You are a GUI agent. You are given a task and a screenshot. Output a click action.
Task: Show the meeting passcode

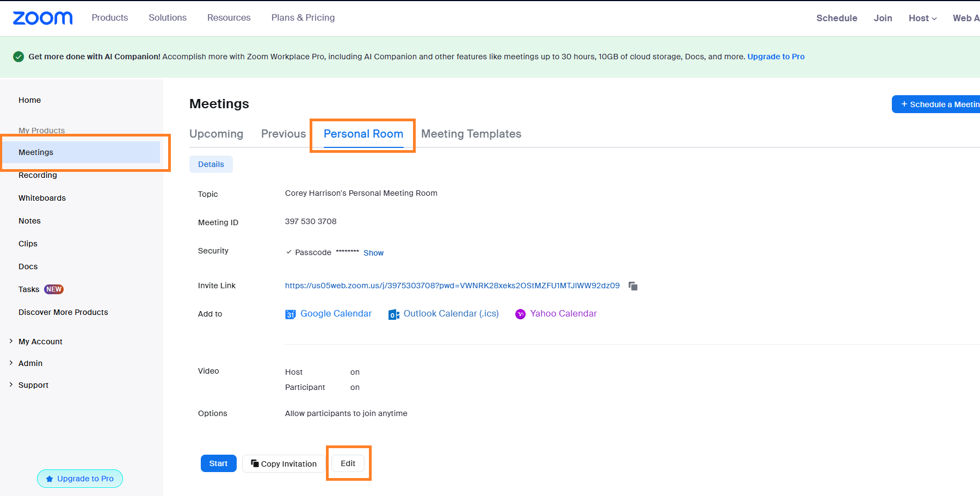pos(373,253)
